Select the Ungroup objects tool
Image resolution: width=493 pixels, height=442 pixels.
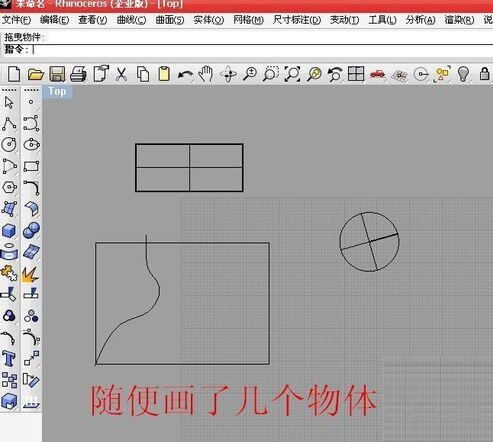pos(31,316)
